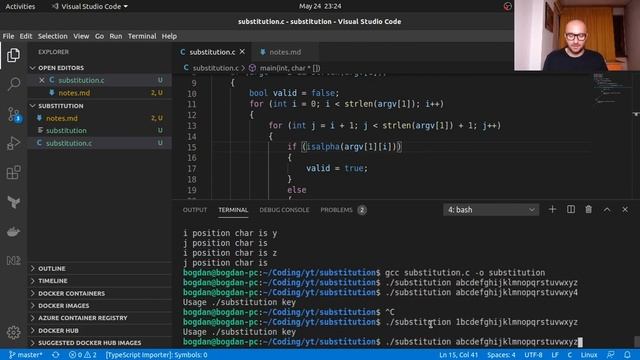Close the terminal panel
The height and width of the screenshot is (360, 640).
tap(625, 209)
